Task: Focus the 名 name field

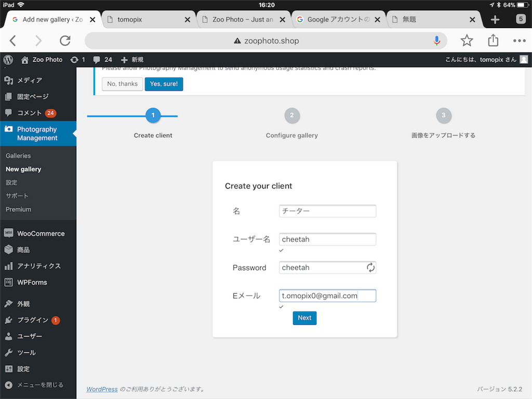Action: (327, 211)
